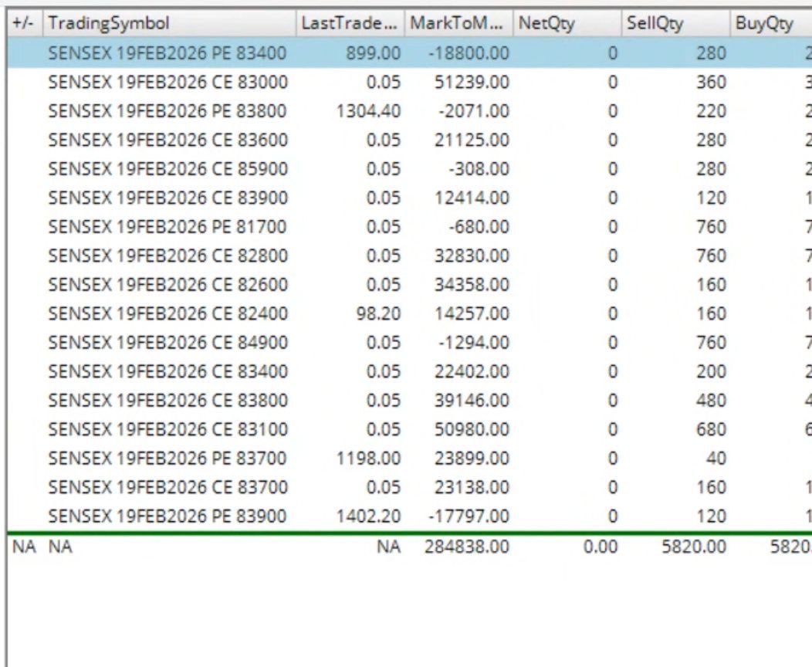The height and width of the screenshot is (667, 812).
Task: Click SellQty value 200
Action: click(711, 372)
